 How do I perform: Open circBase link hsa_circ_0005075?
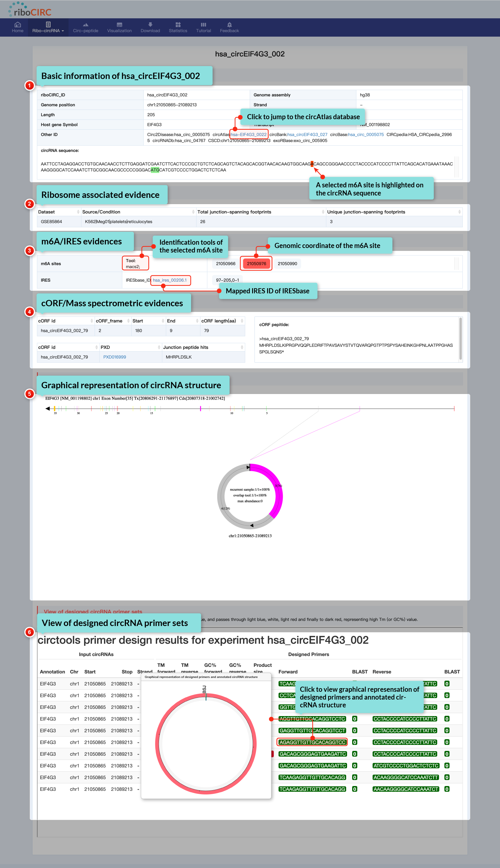366,135
